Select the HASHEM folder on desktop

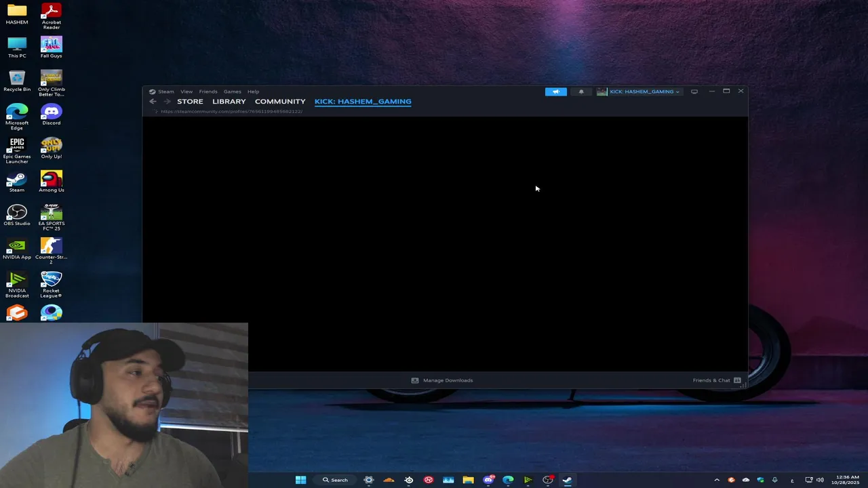17,14
